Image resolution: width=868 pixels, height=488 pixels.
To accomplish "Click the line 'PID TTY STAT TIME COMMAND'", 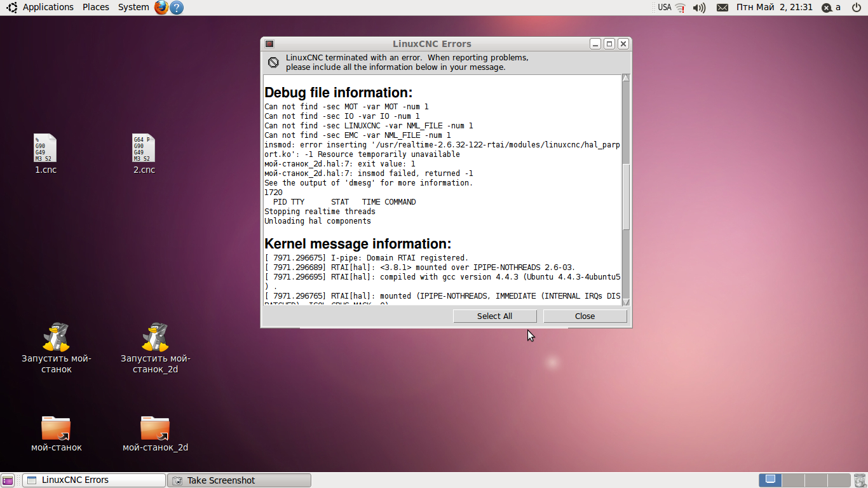I will (x=344, y=202).
